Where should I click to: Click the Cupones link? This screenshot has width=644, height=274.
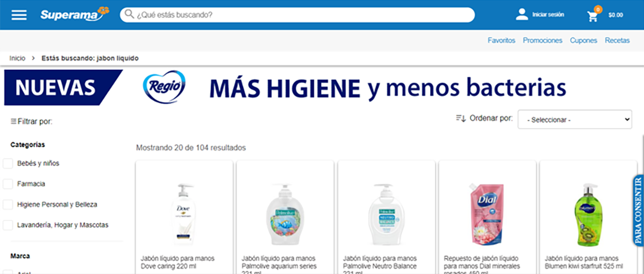583,40
